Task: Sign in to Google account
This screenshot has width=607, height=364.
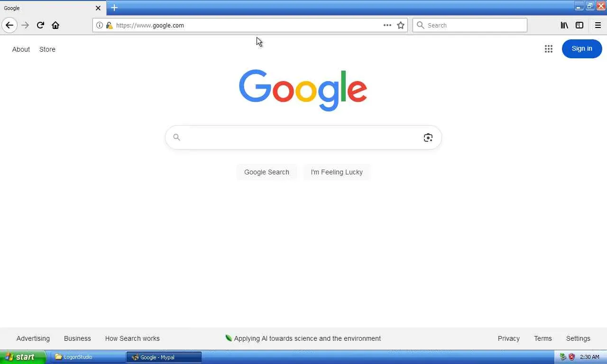Action: 582,48
